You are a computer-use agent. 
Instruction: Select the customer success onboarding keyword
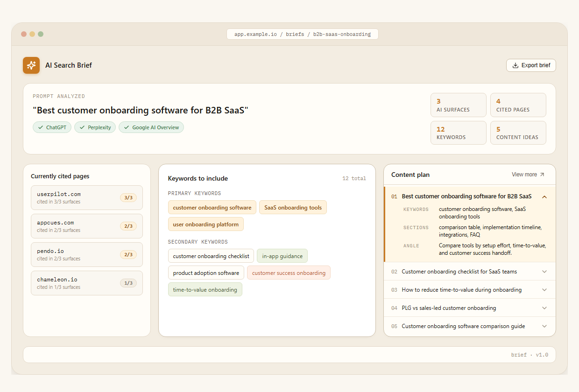coord(289,273)
